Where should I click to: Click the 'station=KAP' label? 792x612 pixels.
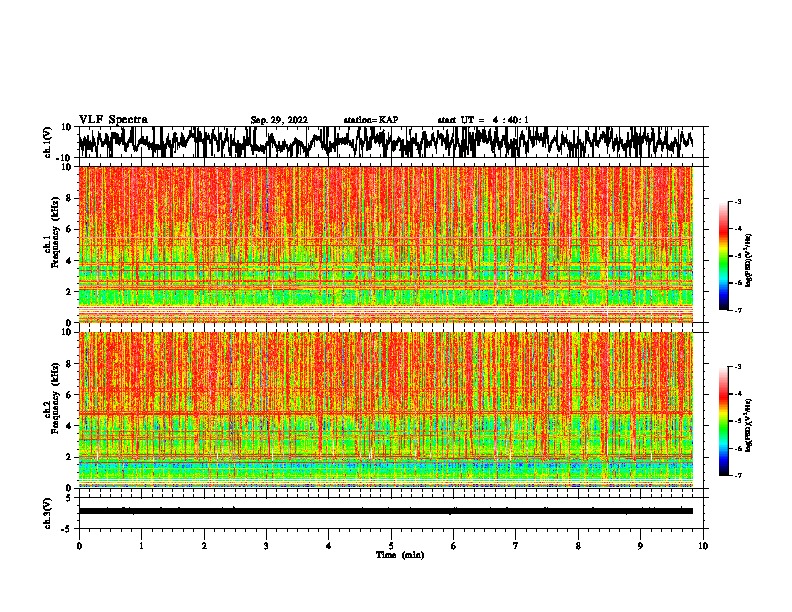click(x=371, y=120)
